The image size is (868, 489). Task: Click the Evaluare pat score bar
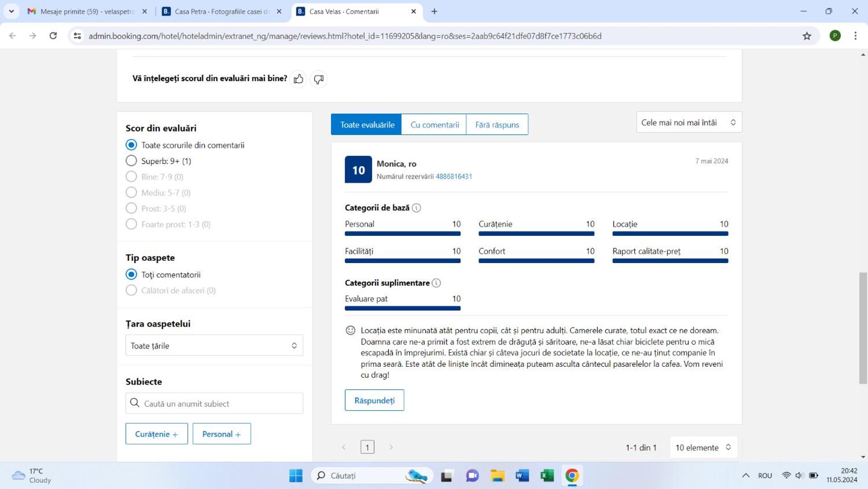[403, 308]
